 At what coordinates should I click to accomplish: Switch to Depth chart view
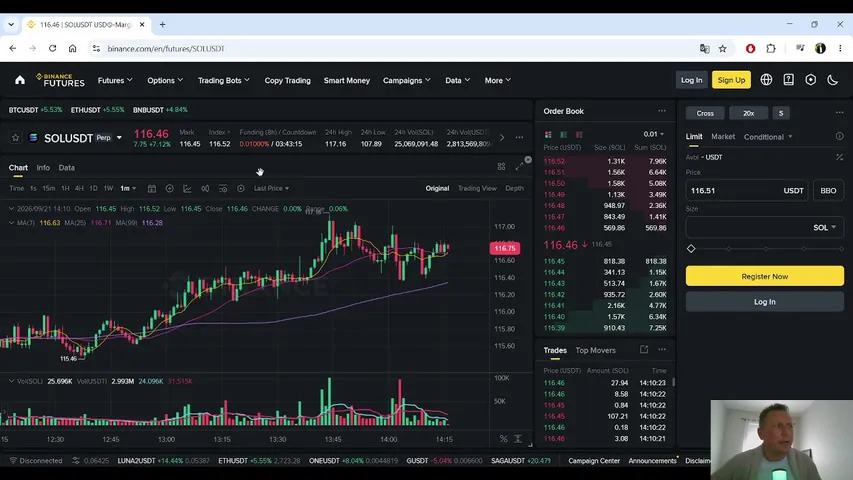pyautogui.click(x=514, y=188)
